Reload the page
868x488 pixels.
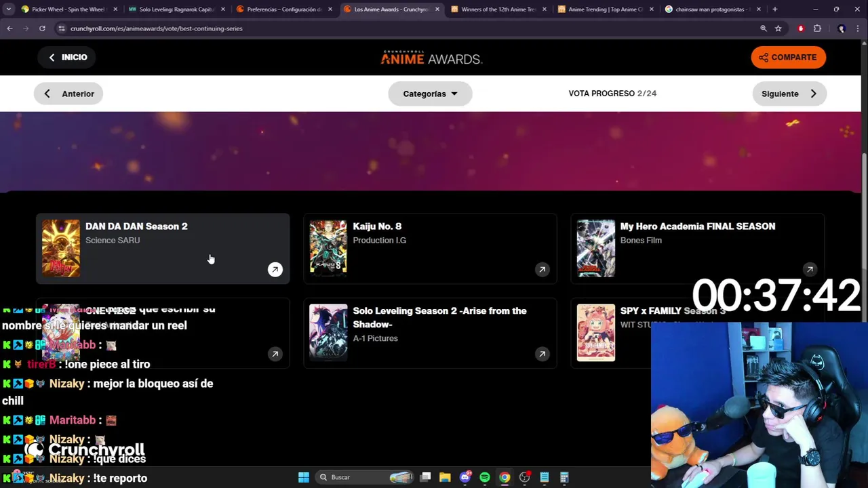click(42, 28)
